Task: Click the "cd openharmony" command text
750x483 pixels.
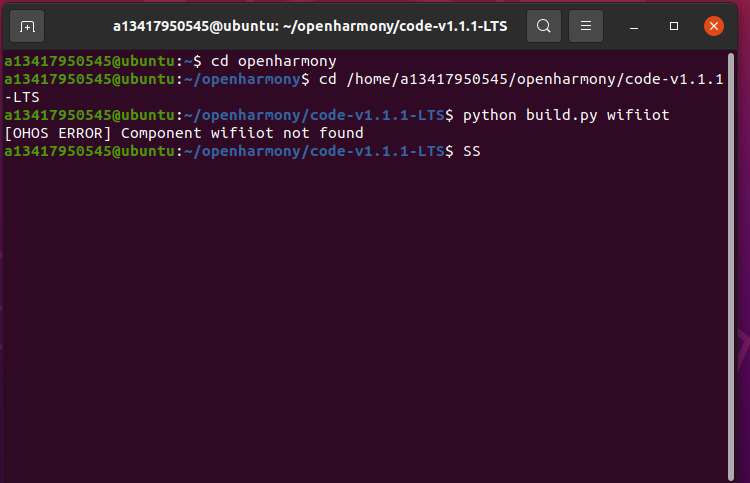Action: click(x=273, y=61)
